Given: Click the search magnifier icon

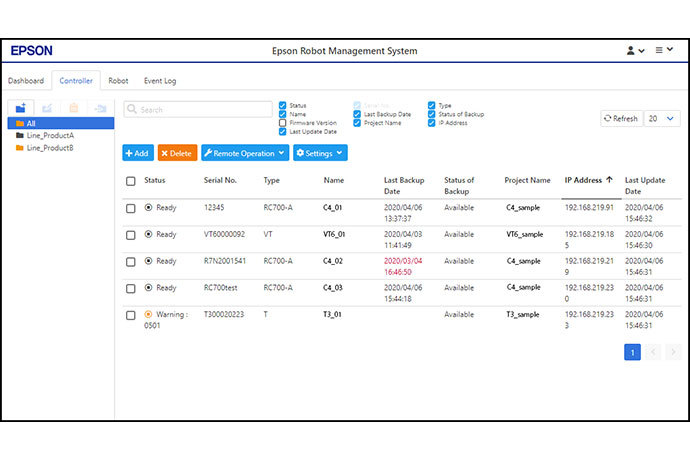Looking at the screenshot, I should pos(132,109).
